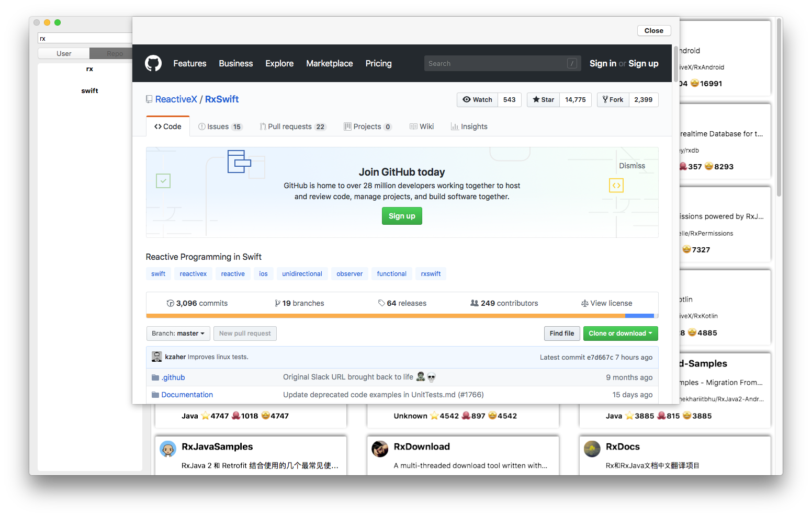Click the repository book icon beside ReactiveX

point(149,99)
